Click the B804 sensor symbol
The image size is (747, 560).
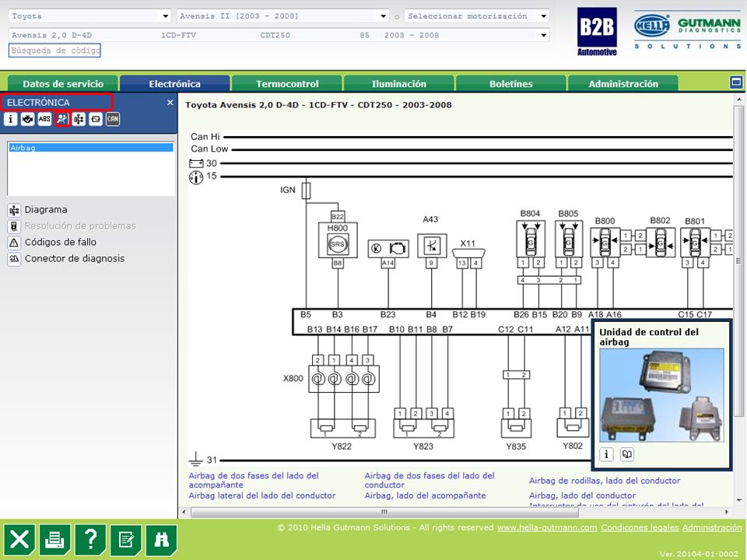click(x=531, y=239)
